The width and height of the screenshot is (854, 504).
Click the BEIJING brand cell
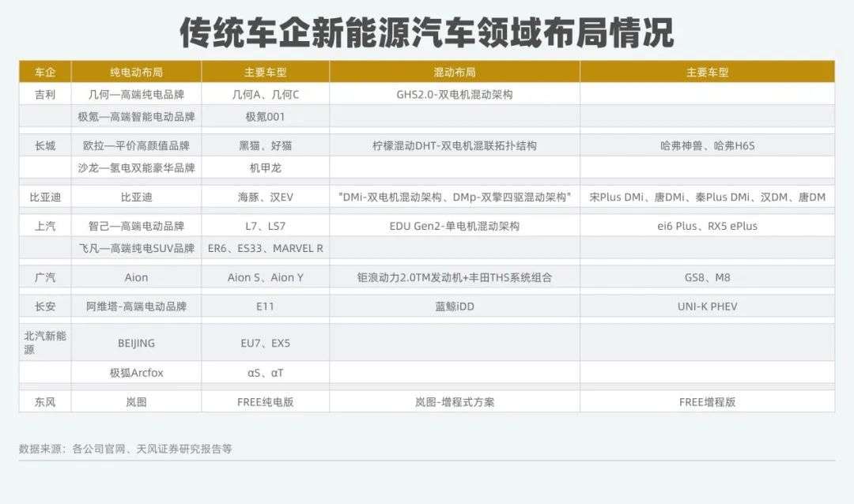pyautogui.click(x=136, y=343)
